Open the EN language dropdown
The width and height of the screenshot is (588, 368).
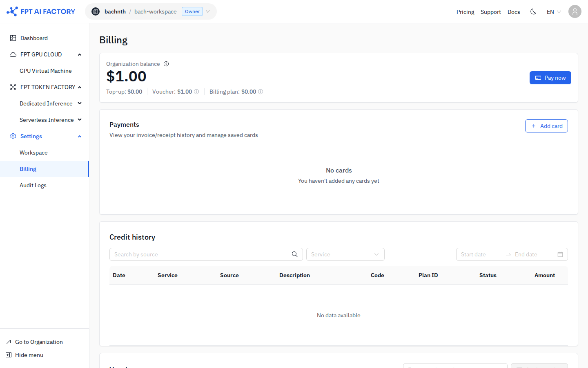click(x=554, y=12)
